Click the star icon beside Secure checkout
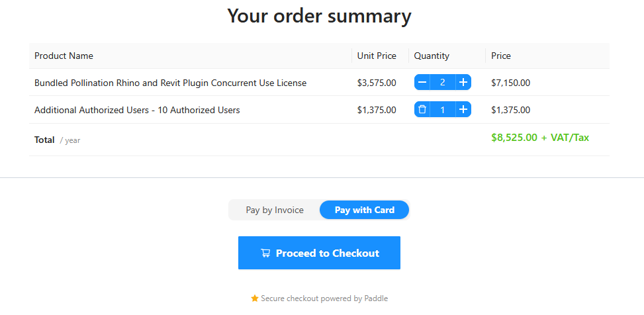Image resolution: width=644 pixels, height=315 pixels. tap(254, 298)
